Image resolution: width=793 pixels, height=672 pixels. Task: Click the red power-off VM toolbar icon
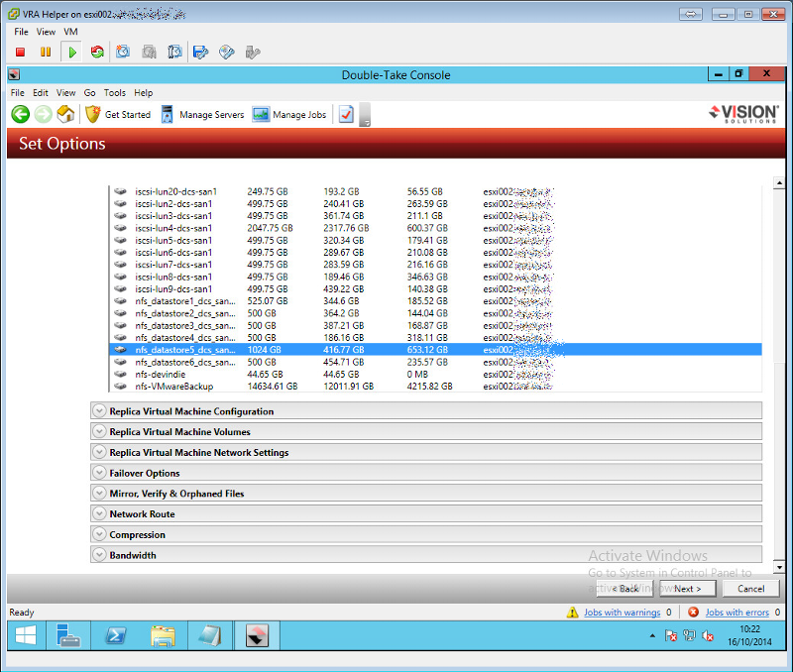tap(20, 53)
